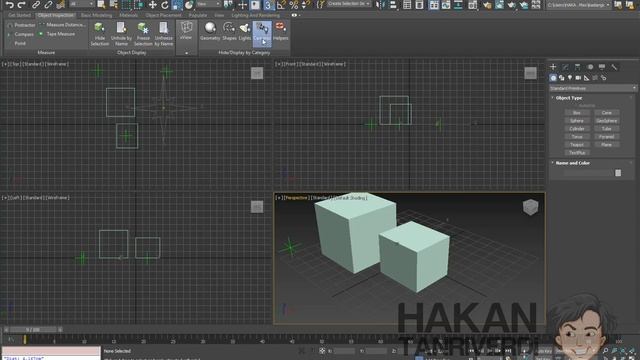Toggle Lights category display

pos(244,31)
